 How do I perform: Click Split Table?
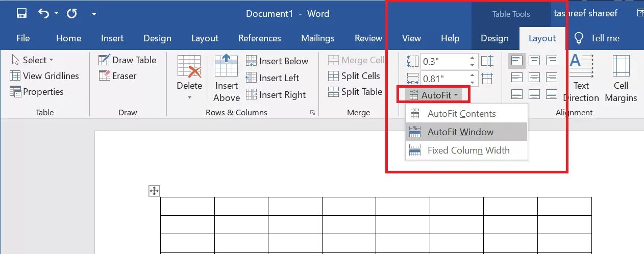(355, 92)
